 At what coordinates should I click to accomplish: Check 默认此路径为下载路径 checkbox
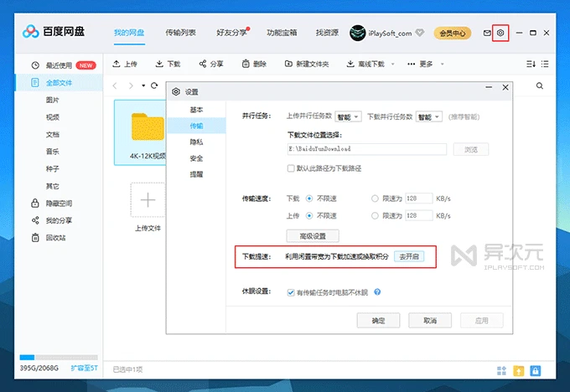[291, 168]
